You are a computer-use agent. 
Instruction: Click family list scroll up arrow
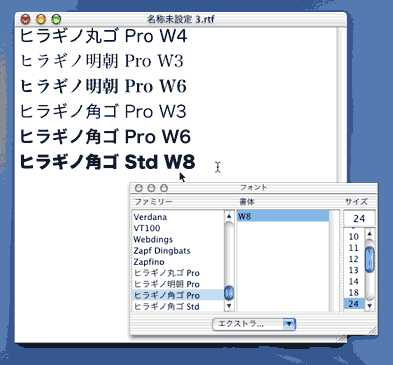229,216
